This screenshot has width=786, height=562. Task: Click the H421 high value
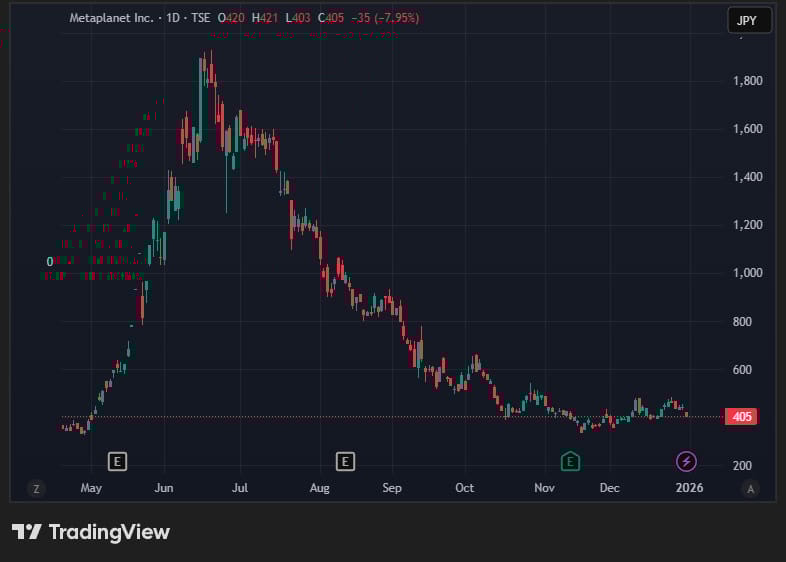[265, 18]
